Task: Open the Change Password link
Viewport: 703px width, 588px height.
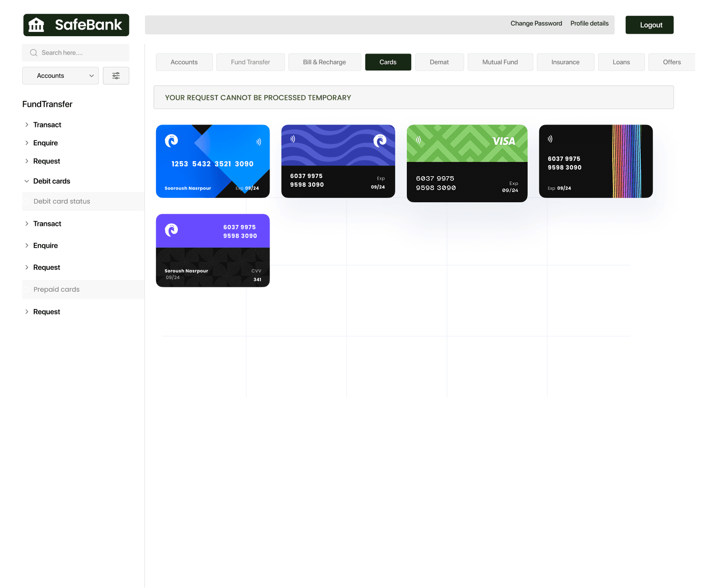Action: [x=536, y=23]
